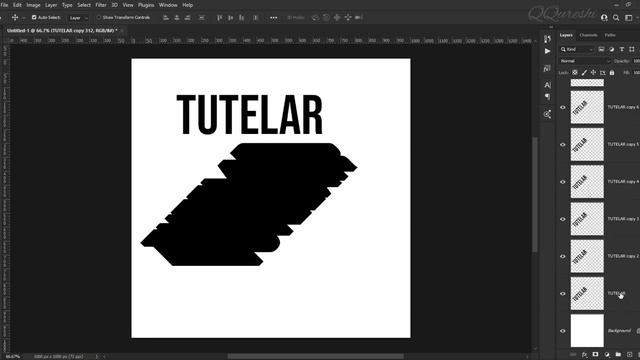The height and width of the screenshot is (360, 640).
Task: Create new layer plus icon
Action: point(629,355)
